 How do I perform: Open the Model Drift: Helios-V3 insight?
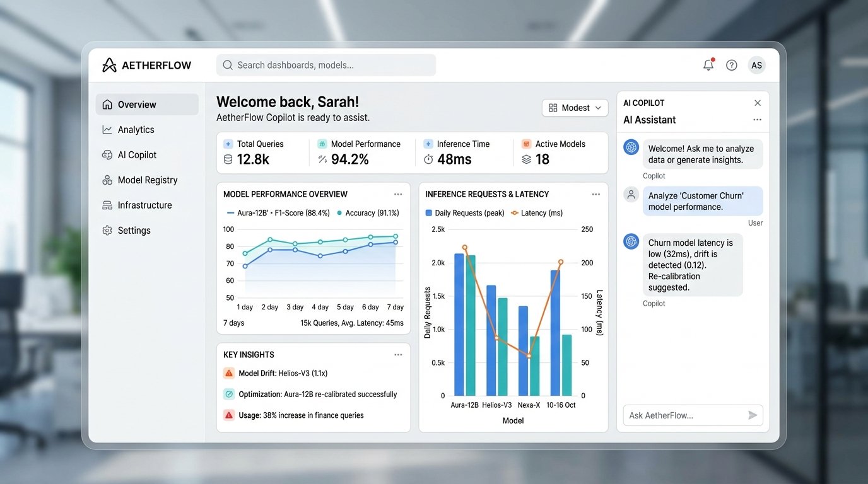click(276, 373)
